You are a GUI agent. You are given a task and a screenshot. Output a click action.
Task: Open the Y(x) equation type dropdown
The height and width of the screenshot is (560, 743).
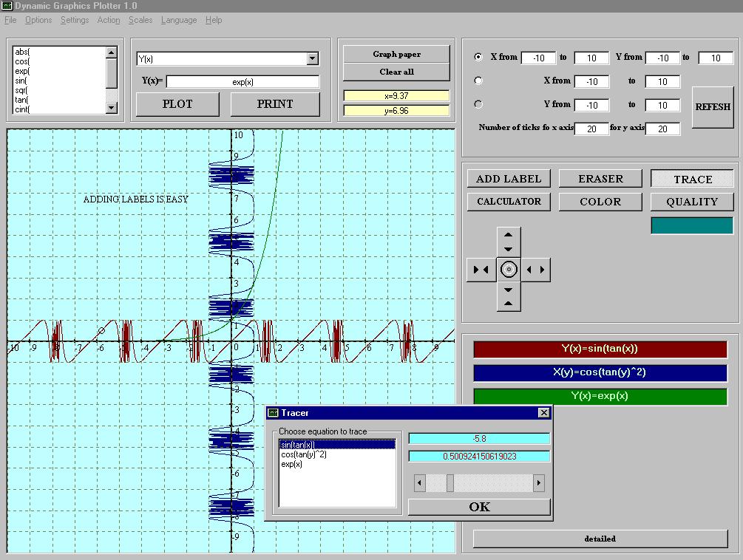tap(312, 59)
